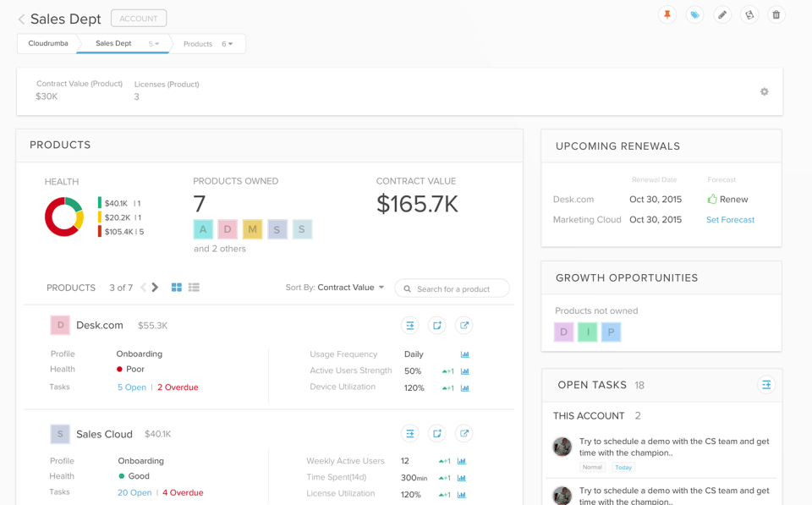Open Desk.com in external link icon
The width and height of the screenshot is (812, 505).
tap(464, 326)
